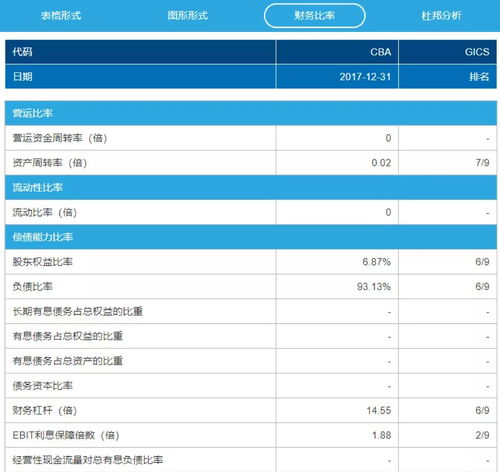Select the 债务资本比率 row label

click(x=42, y=386)
